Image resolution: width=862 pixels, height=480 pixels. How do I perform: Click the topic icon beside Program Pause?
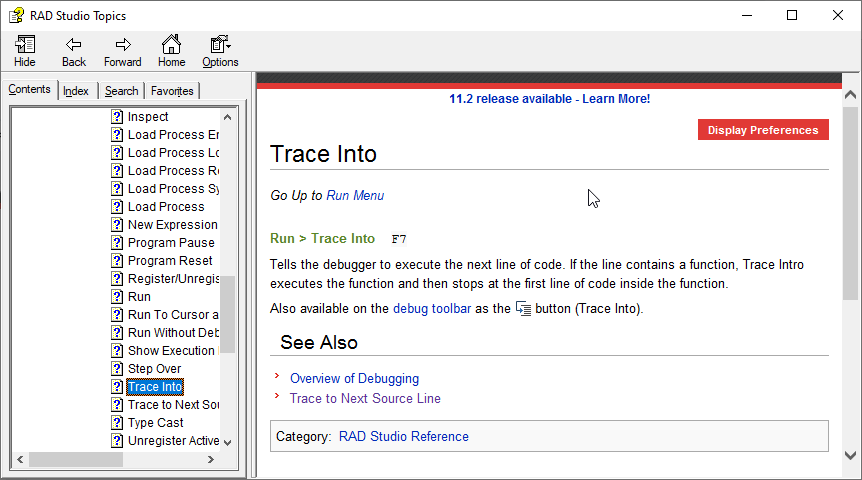pyautogui.click(x=117, y=242)
